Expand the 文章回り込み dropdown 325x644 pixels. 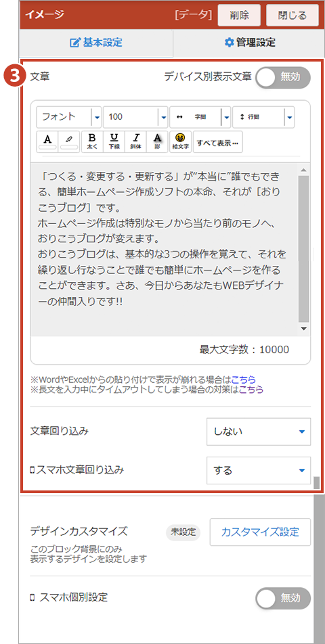[x=259, y=432]
